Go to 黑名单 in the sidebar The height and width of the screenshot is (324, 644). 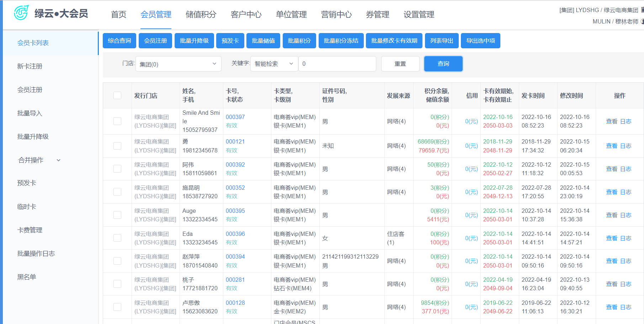pyautogui.click(x=27, y=277)
